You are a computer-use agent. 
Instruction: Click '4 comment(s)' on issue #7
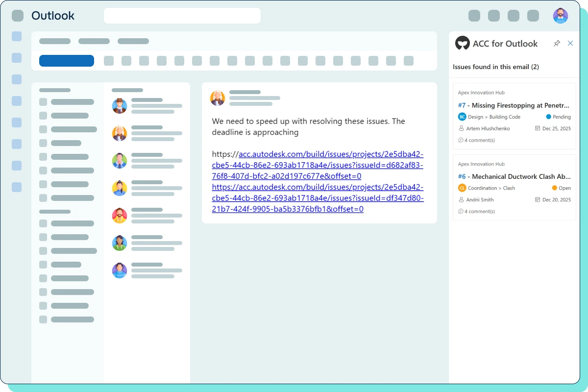[480, 140]
